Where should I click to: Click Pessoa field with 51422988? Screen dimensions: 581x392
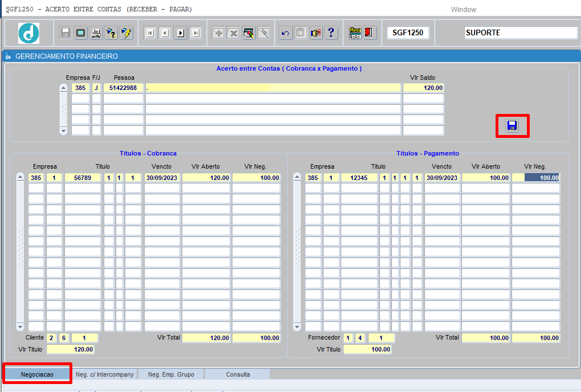(123, 88)
